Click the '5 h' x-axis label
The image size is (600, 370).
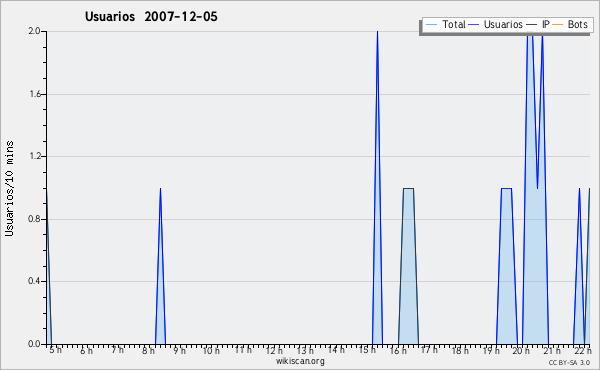tap(55, 350)
